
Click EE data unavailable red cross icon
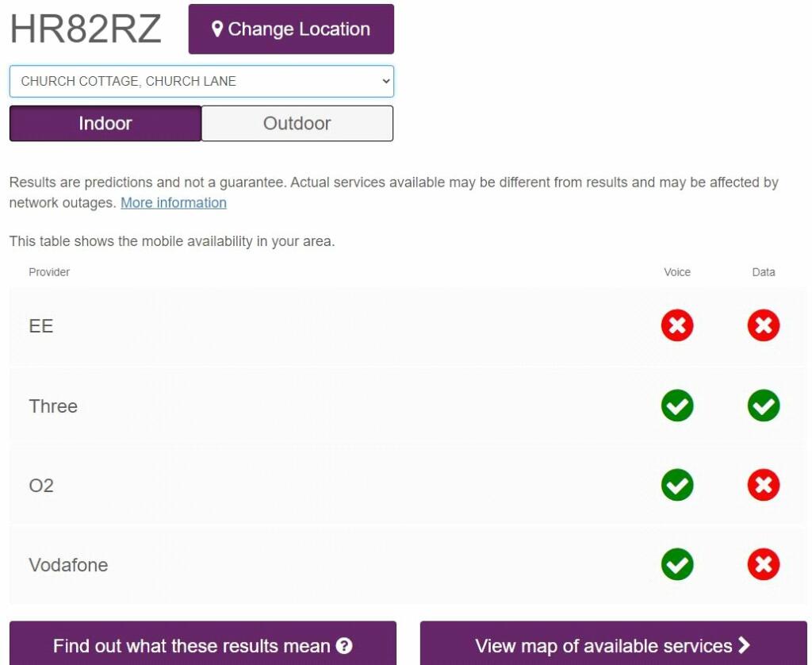[764, 325]
